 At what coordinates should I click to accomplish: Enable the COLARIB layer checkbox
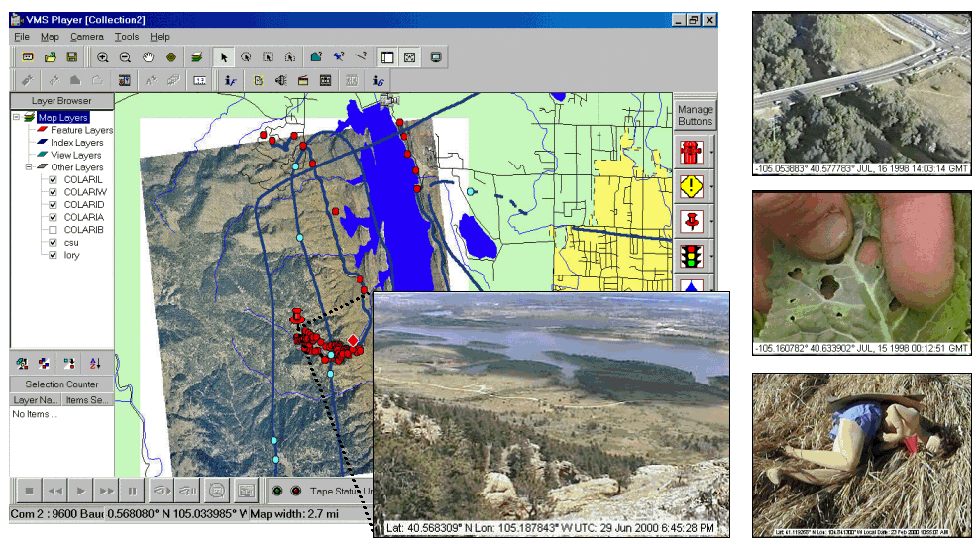pos(54,230)
